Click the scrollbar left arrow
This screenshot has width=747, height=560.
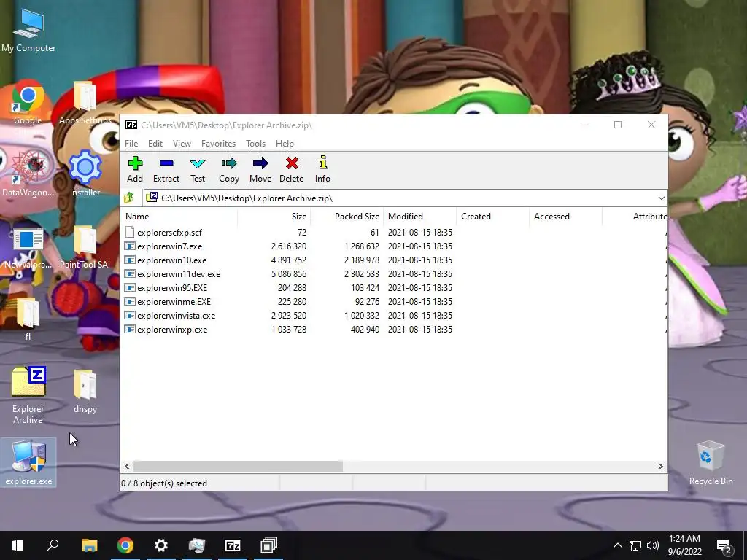[x=127, y=466]
